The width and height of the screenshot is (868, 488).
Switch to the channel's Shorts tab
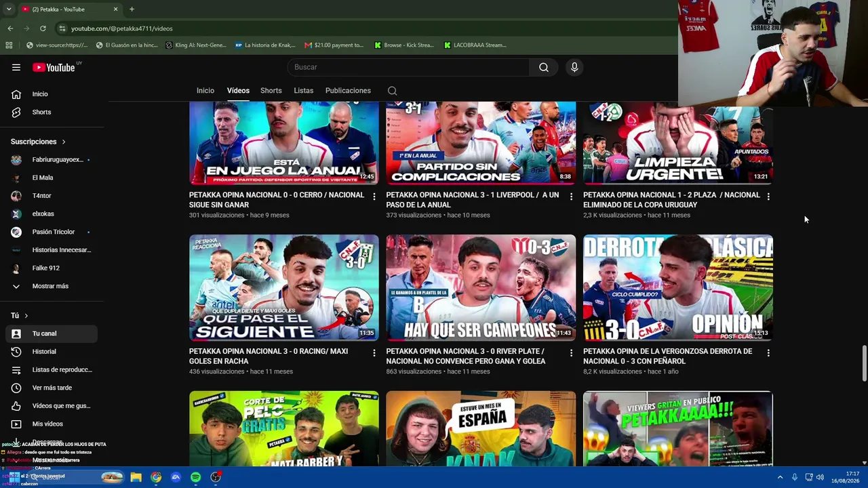(271, 91)
